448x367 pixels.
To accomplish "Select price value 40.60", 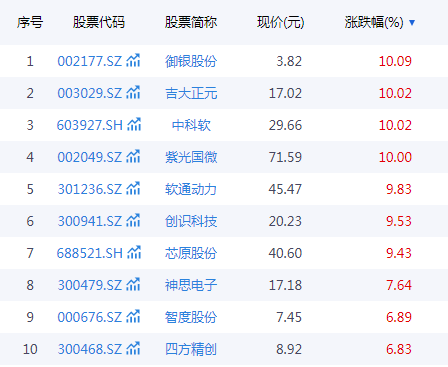I will [285, 253].
